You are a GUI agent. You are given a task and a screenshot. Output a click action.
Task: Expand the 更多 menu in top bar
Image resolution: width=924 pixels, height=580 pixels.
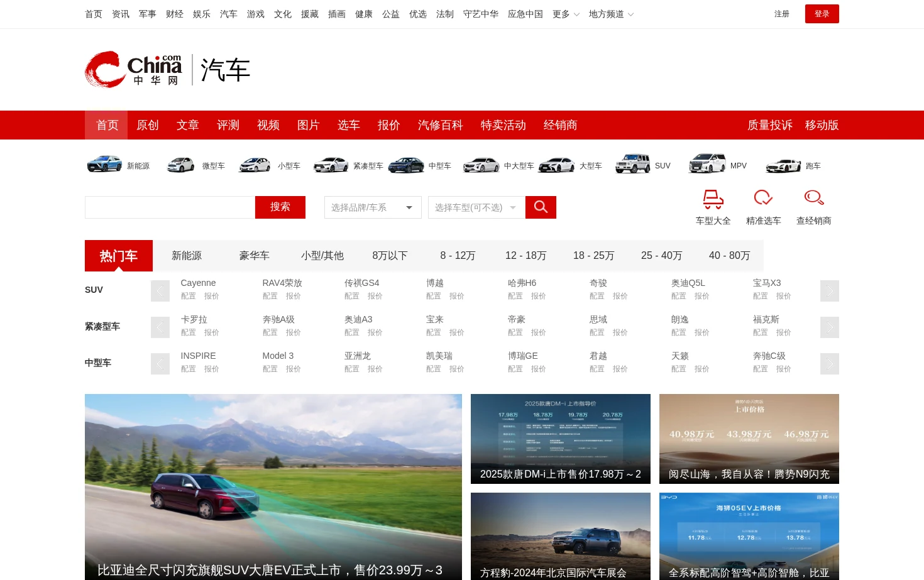pyautogui.click(x=566, y=14)
